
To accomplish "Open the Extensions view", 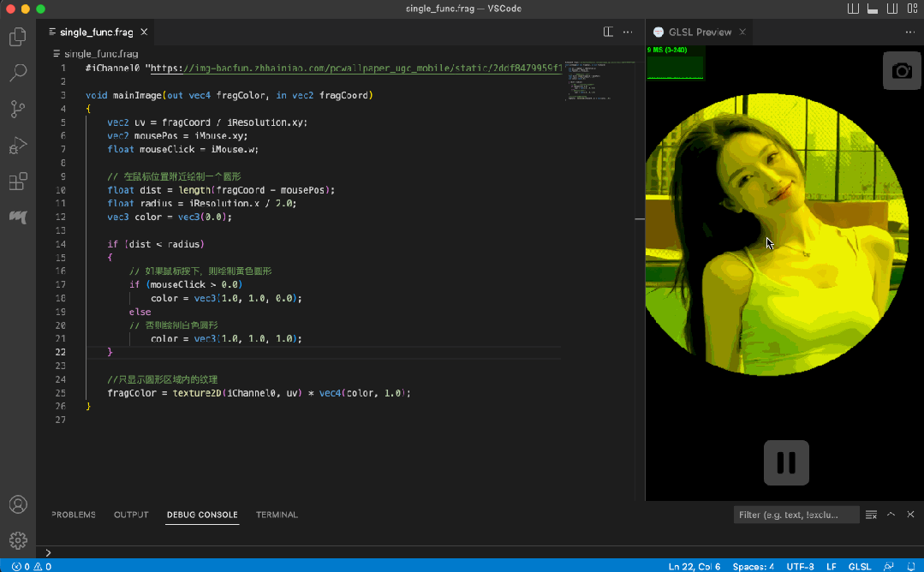I will [17, 182].
